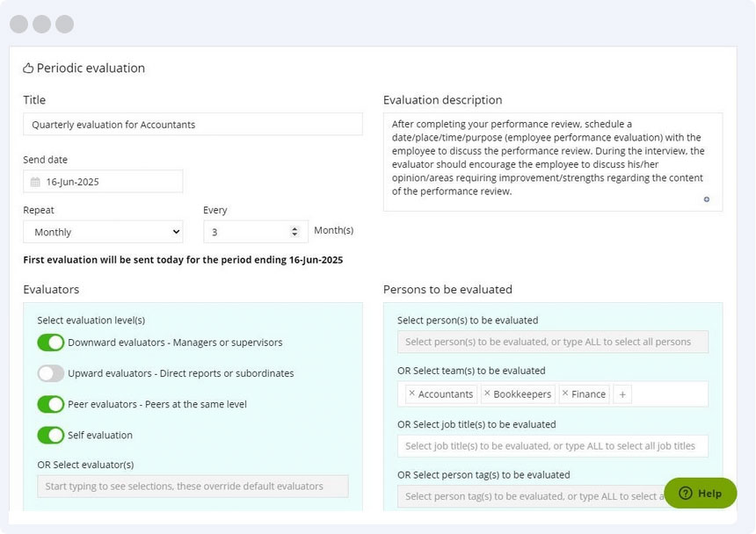Add another team with the plus icon

click(x=622, y=393)
